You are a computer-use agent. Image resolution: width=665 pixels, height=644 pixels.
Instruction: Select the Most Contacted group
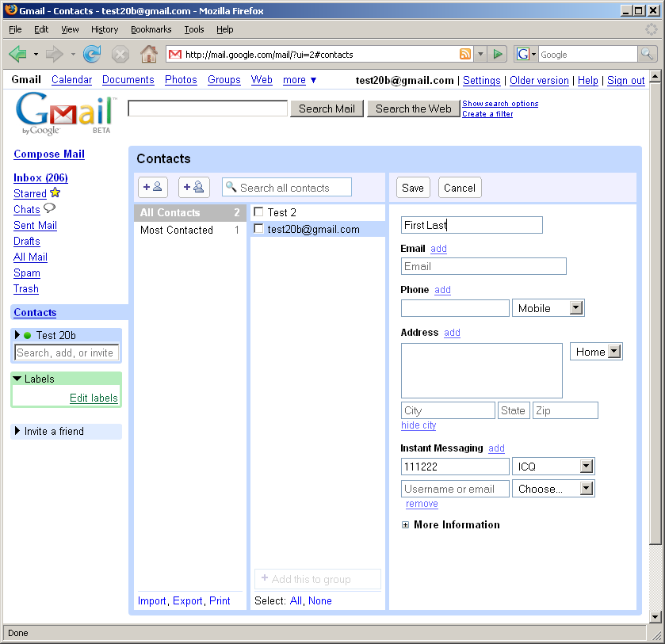click(x=190, y=230)
